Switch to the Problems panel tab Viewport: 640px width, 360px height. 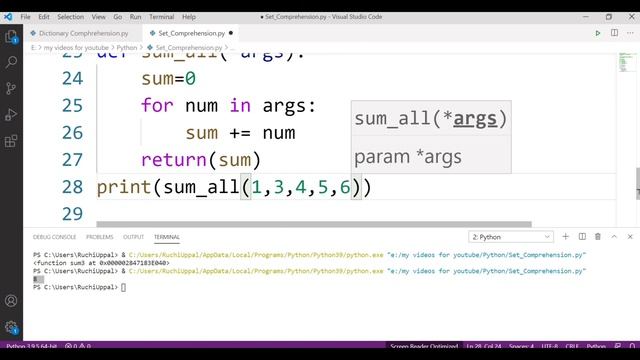[100, 237]
